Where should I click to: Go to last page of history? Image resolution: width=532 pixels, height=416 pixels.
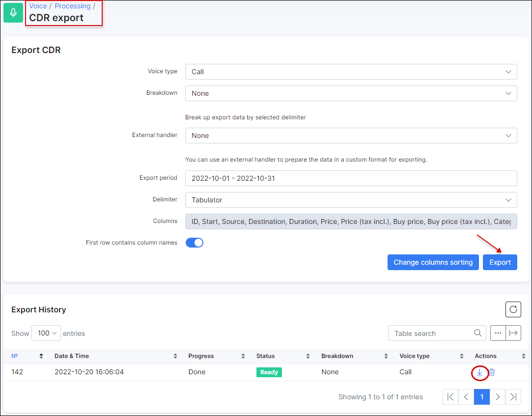[x=513, y=397]
